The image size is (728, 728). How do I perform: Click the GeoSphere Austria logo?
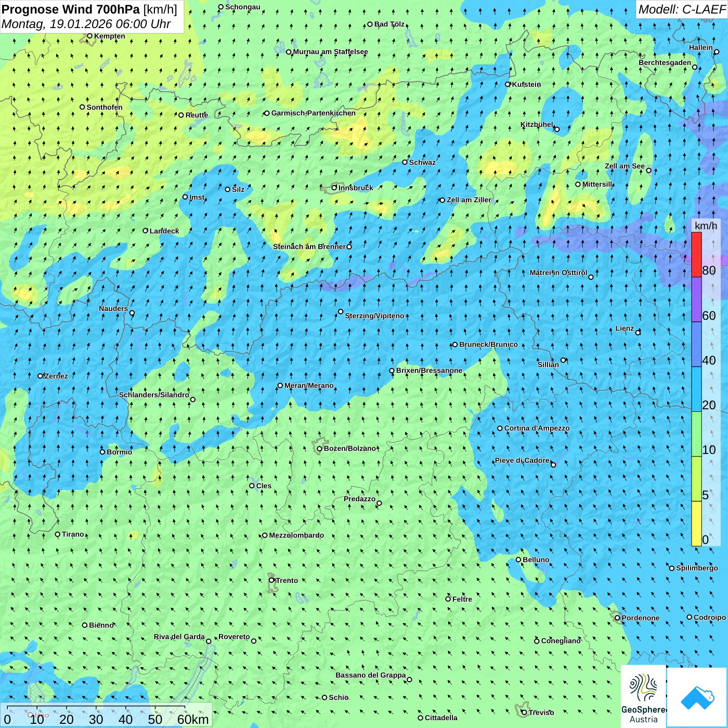point(643,697)
